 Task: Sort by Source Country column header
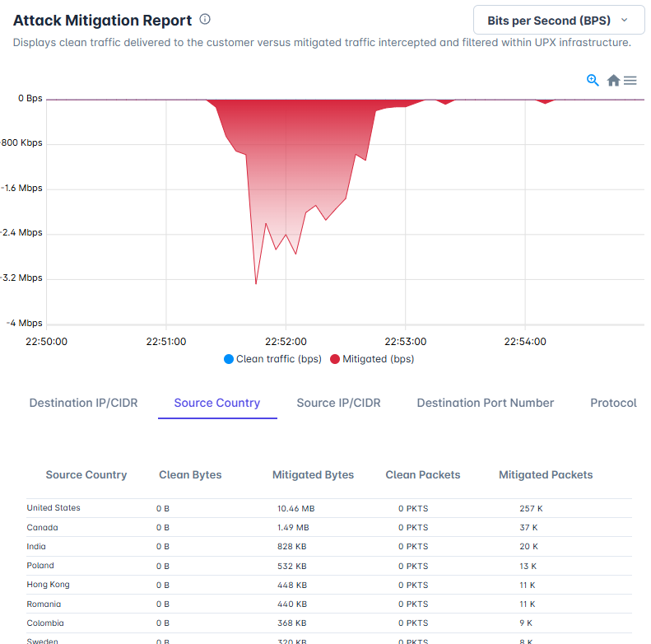pos(86,474)
